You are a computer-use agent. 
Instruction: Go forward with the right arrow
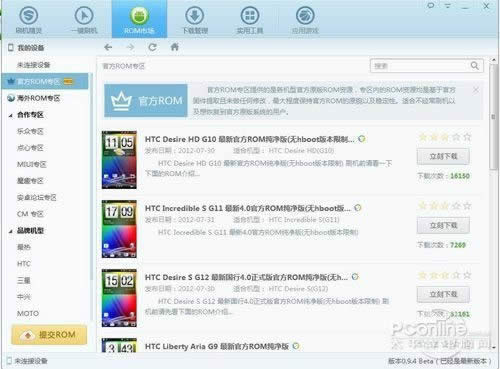[x=130, y=47]
